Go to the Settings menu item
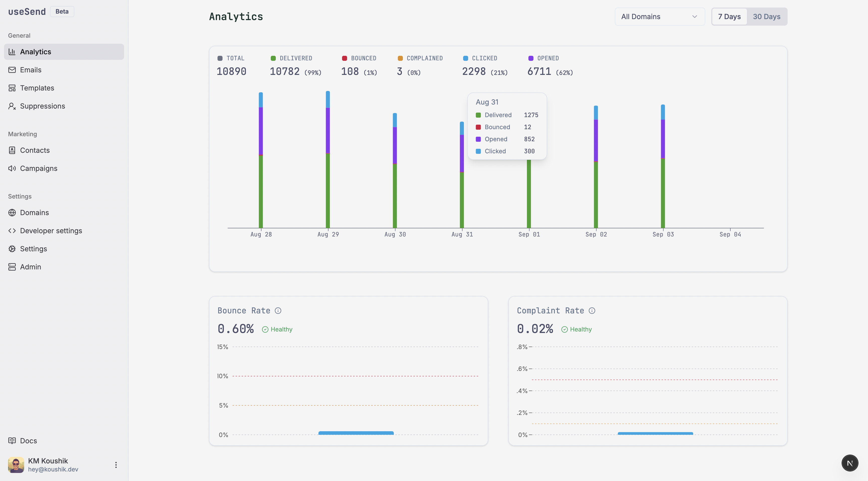 point(33,249)
